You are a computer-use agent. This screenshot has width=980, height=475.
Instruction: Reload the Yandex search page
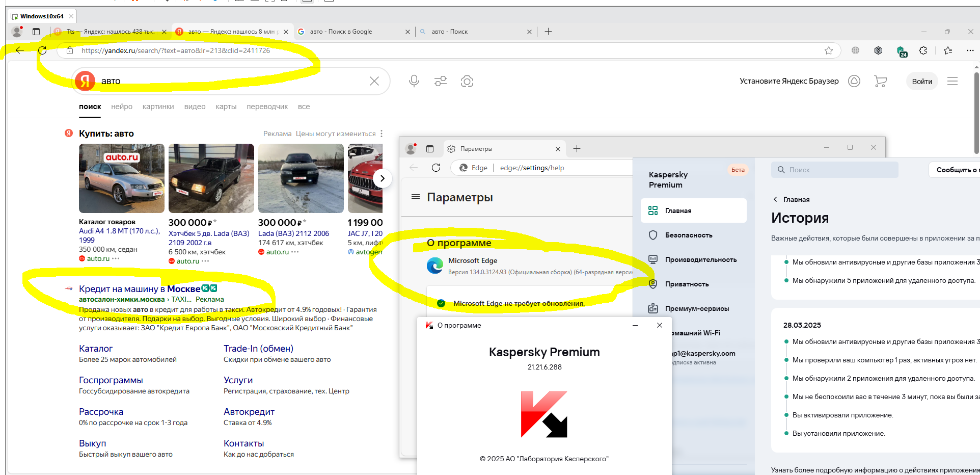point(42,50)
